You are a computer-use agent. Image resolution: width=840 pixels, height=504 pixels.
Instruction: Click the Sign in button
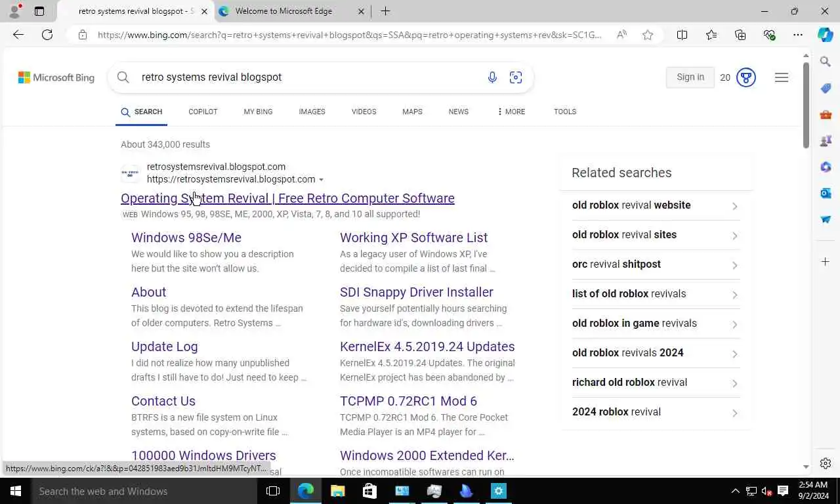(690, 77)
